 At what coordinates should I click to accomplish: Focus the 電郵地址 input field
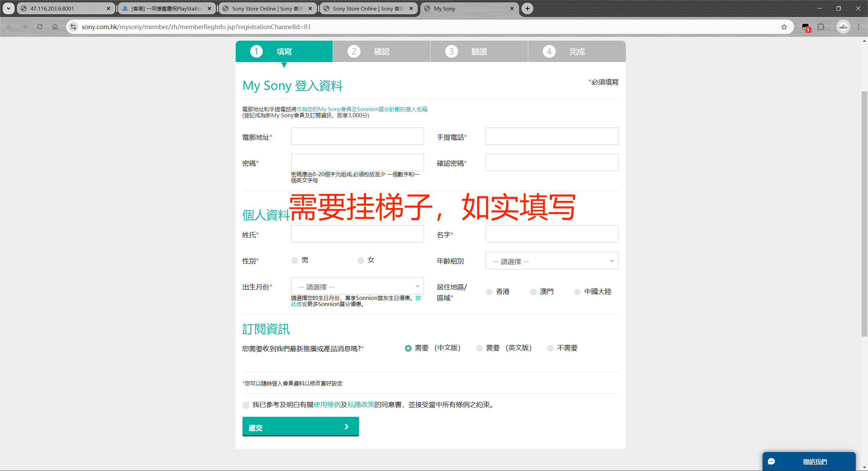[357, 136]
